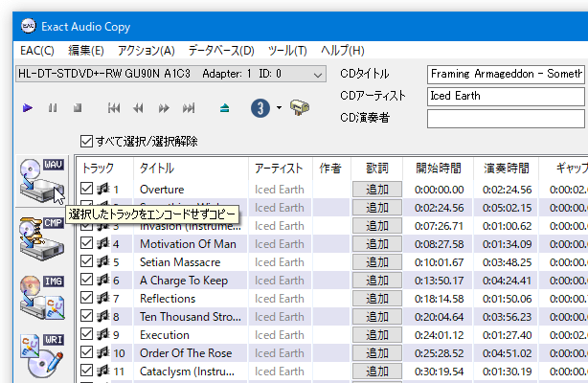Viewport: 588px width, 383px height.
Task: Click the Exact Audio Copy title bar logo
Action: coord(28,26)
